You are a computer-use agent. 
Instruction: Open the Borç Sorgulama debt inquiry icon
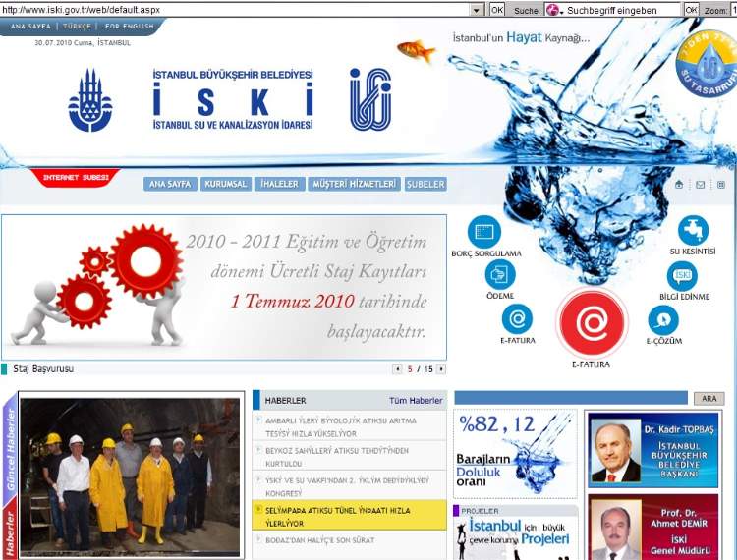484,231
